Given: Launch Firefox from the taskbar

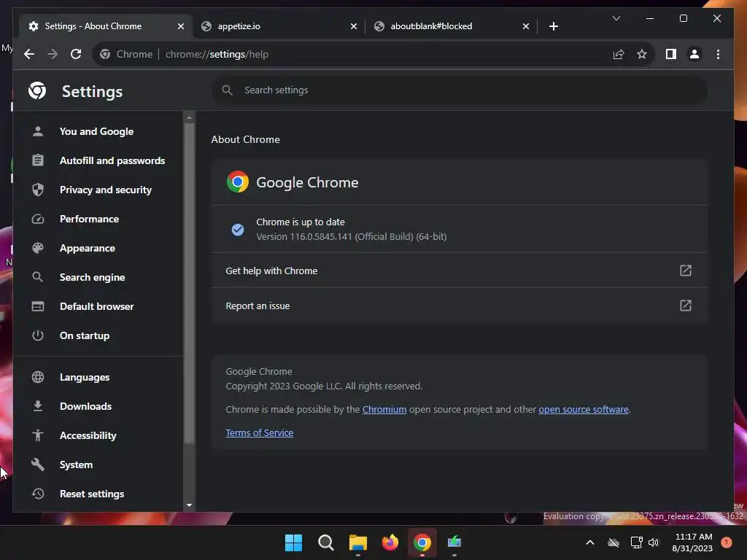Looking at the screenshot, I should (x=390, y=542).
